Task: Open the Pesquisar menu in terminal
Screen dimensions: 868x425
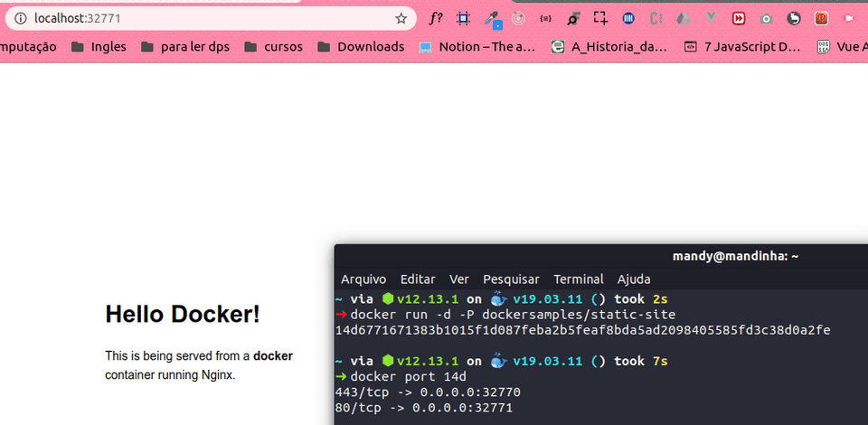Action: coord(511,279)
